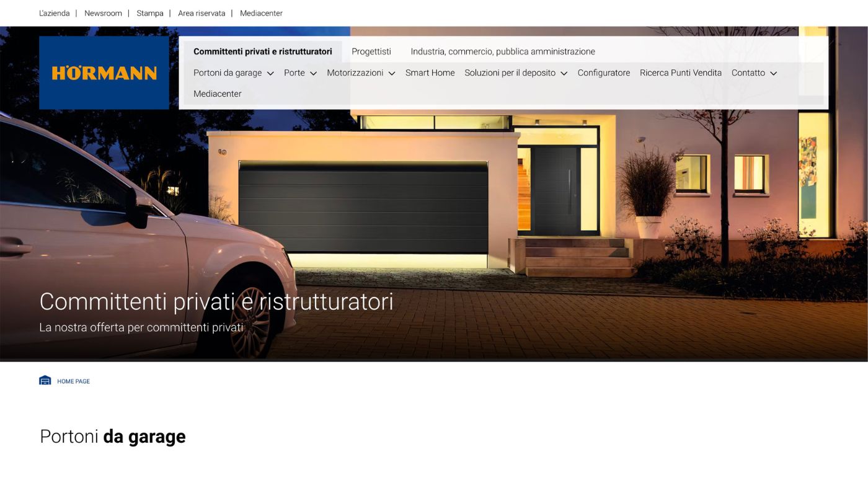Open Industria, commercio, pubblica amministrazione tab
Viewport: 868px width, 496px height.
[502, 51]
